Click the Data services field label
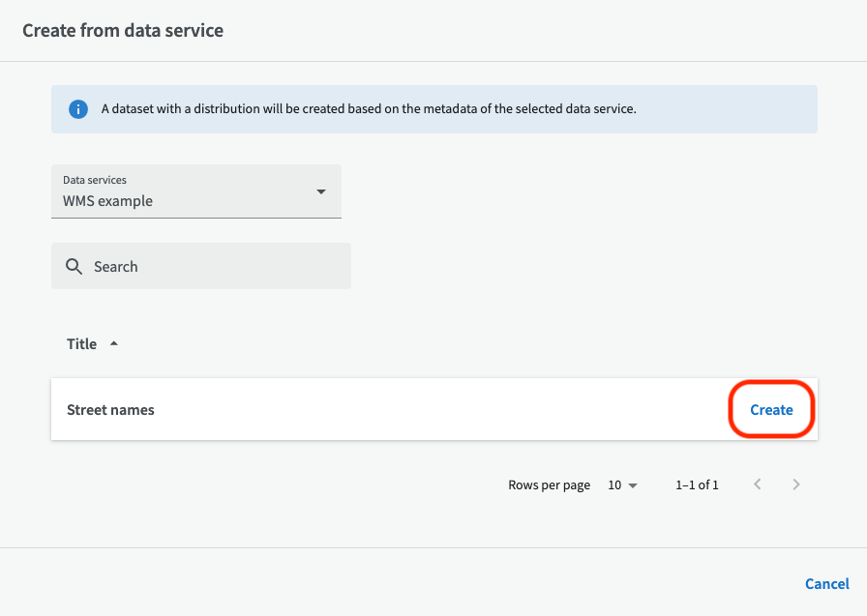 coord(95,180)
